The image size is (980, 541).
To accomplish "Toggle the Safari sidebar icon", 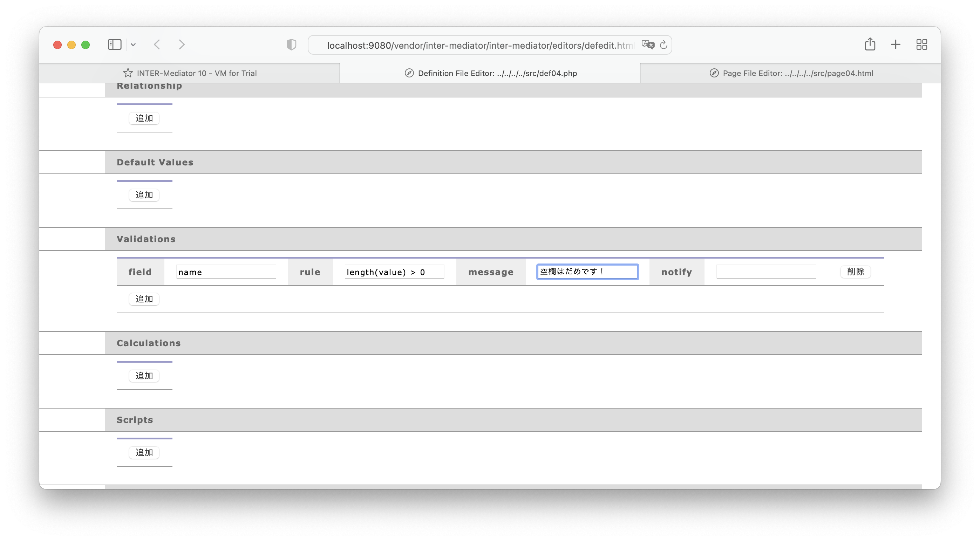I will pos(115,44).
